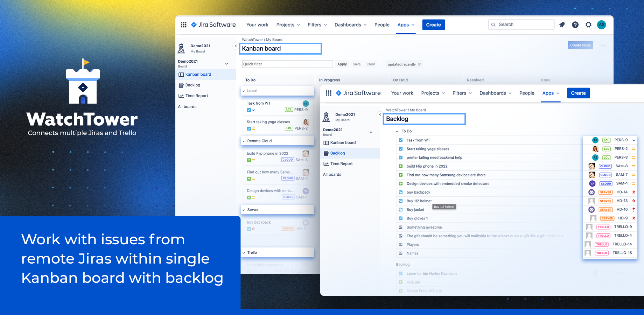Open the AS profile avatar menu
Image resolution: width=644 pixels, height=315 pixels.
(x=601, y=24)
